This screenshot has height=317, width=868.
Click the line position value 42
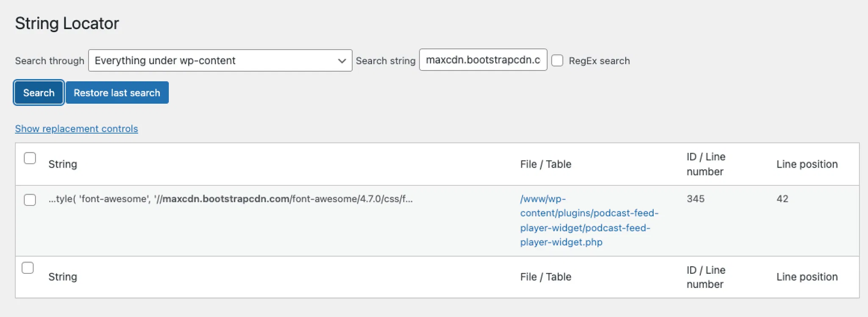(x=782, y=199)
